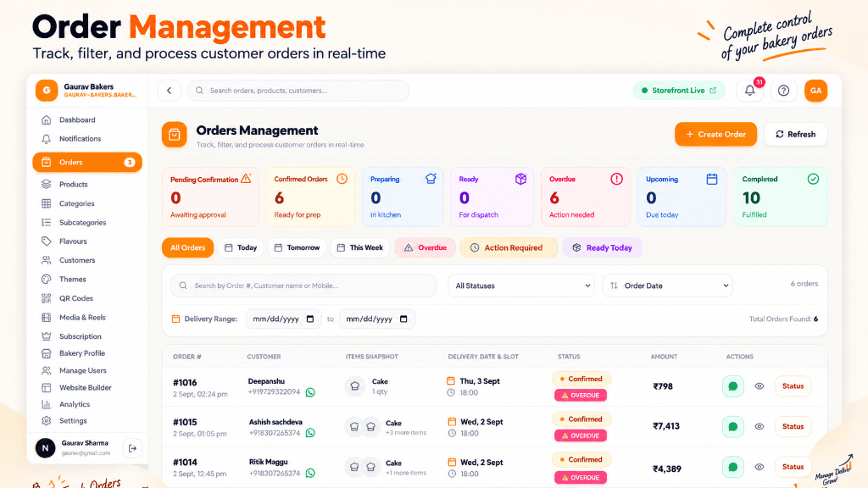Click the Refresh button
The height and width of the screenshot is (488, 868).
(x=795, y=135)
